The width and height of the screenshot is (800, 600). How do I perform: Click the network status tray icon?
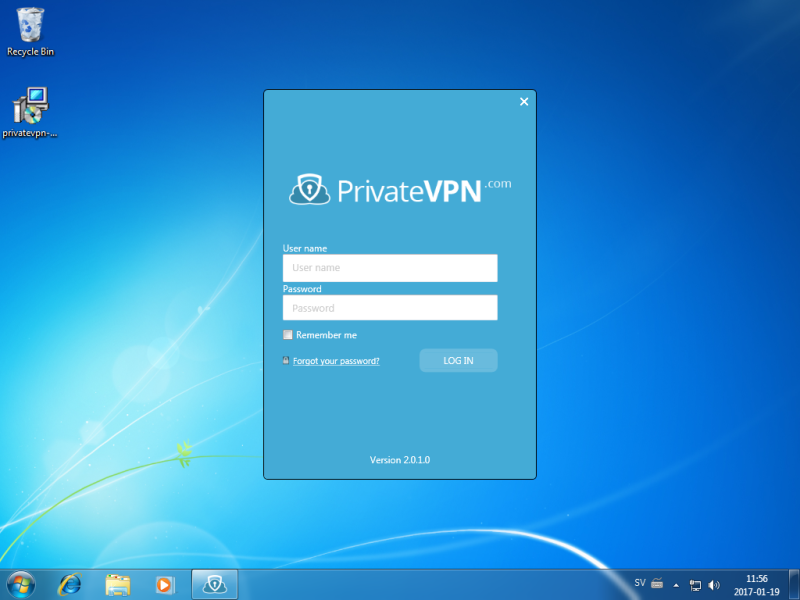click(x=695, y=584)
